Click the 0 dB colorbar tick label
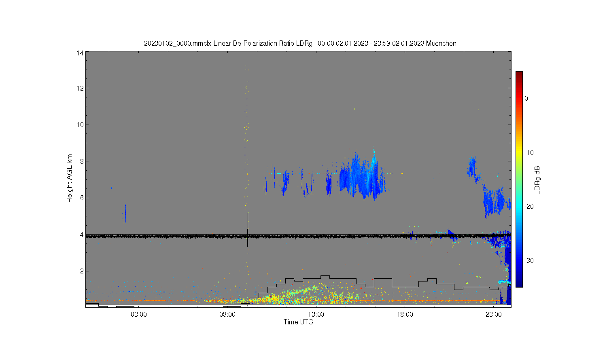The height and width of the screenshot is (364, 607). (526, 98)
